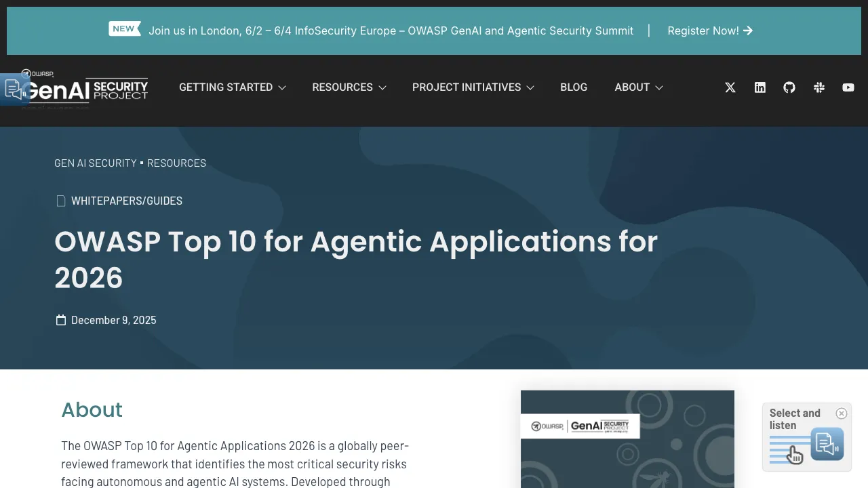Open the GitHub social icon
This screenshot has height=488, width=868.
789,87
